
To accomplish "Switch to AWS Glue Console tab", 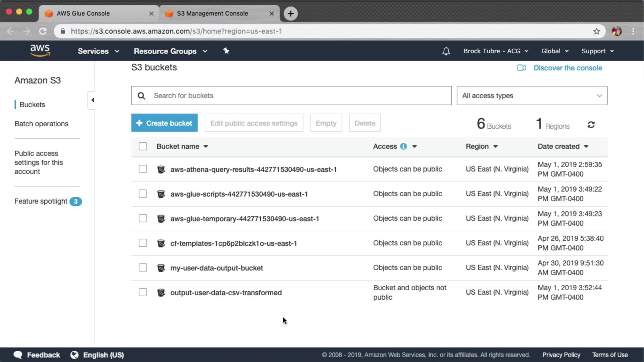I will click(x=83, y=13).
